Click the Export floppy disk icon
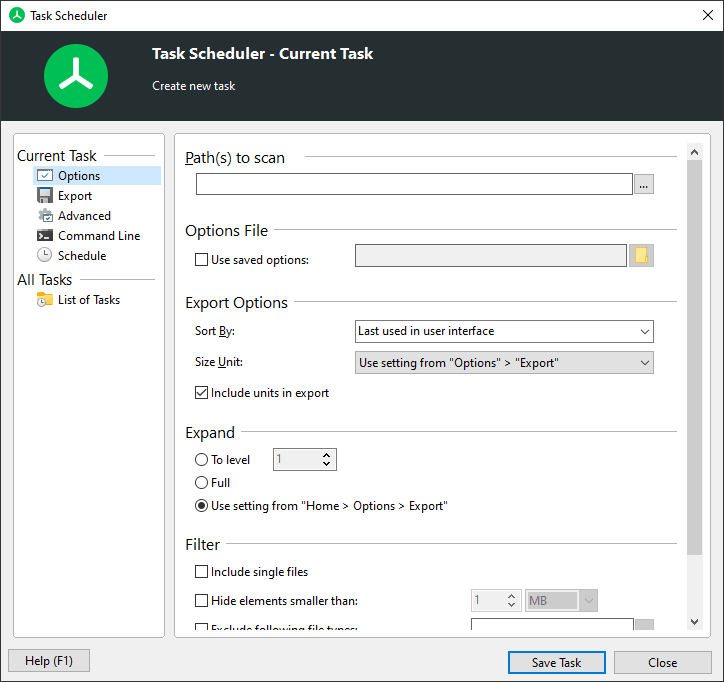Viewport: 724px width, 682px height. tap(45, 196)
